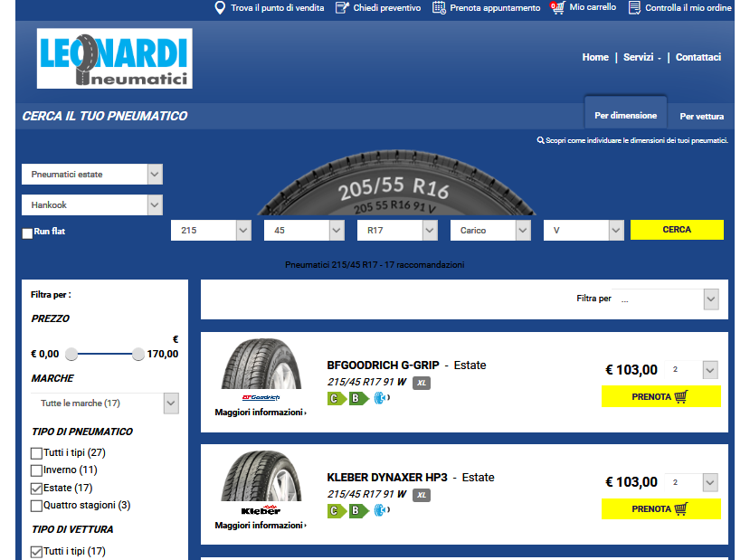Click noise level icon on BFGoodrich G-Grip
The width and height of the screenshot is (750, 560).
[x=382, y=398]
